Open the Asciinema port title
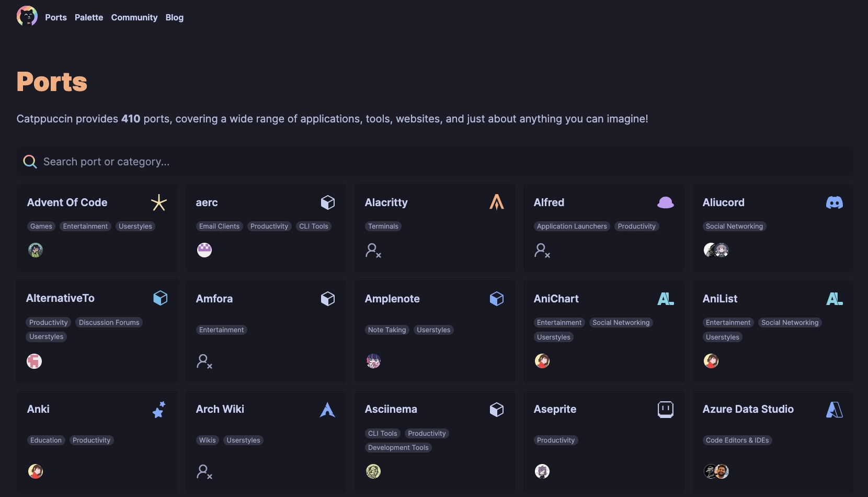The image size is (868, 497). coord(391,409)
